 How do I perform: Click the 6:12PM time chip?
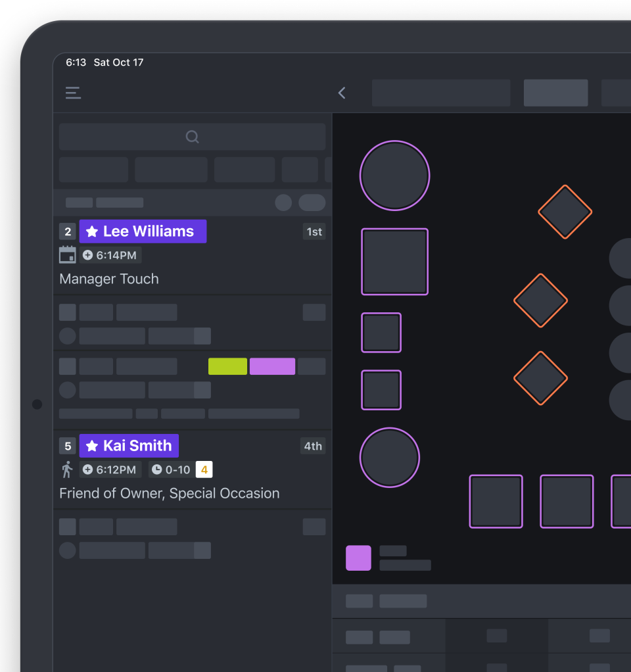coord(110,469)
